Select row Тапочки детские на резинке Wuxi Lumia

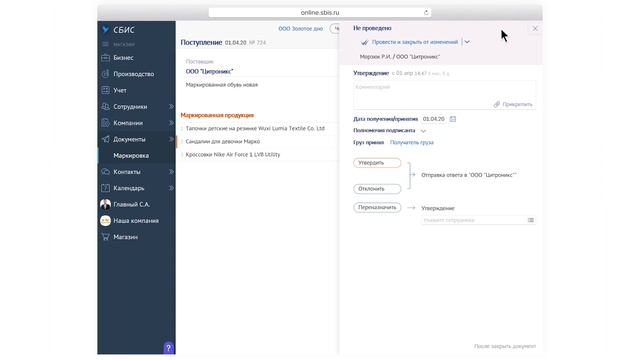[x=257, y=128]
